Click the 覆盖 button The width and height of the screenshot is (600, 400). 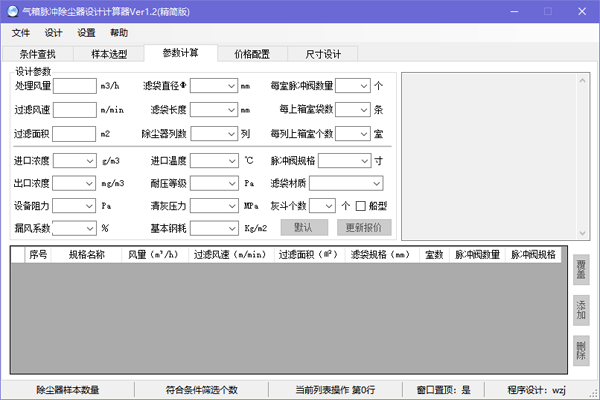(581, 269)
